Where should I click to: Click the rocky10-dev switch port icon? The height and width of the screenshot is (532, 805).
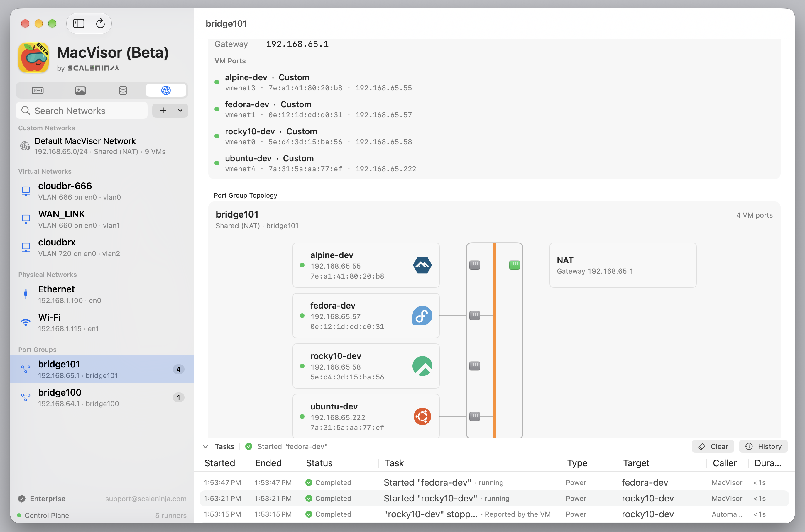click(x=474, y=366)
